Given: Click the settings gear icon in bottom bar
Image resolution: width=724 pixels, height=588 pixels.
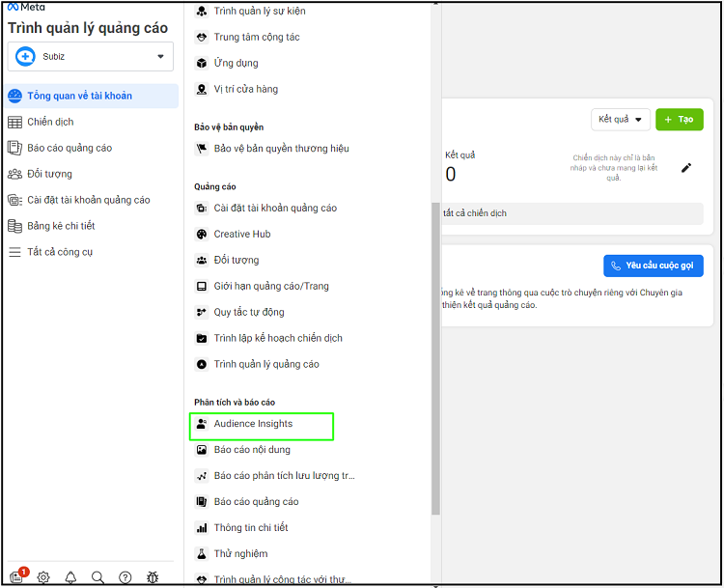Looking at the screenshot, I should click(x=43, y=577).
